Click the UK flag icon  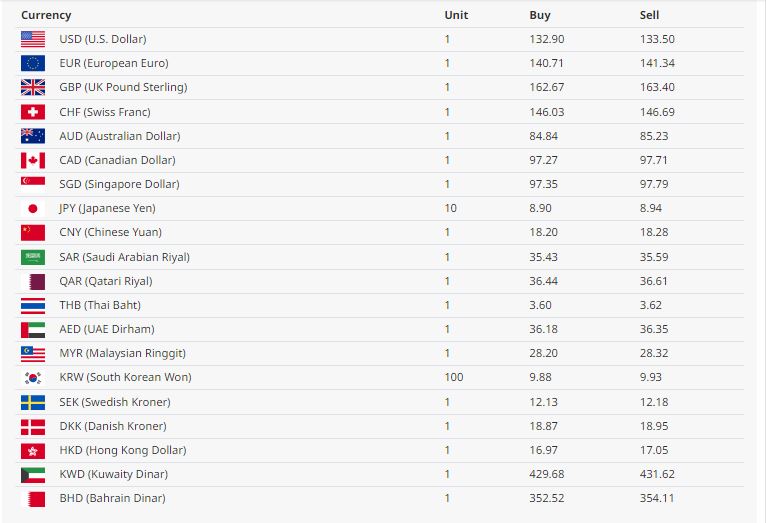tap(33, 87)
